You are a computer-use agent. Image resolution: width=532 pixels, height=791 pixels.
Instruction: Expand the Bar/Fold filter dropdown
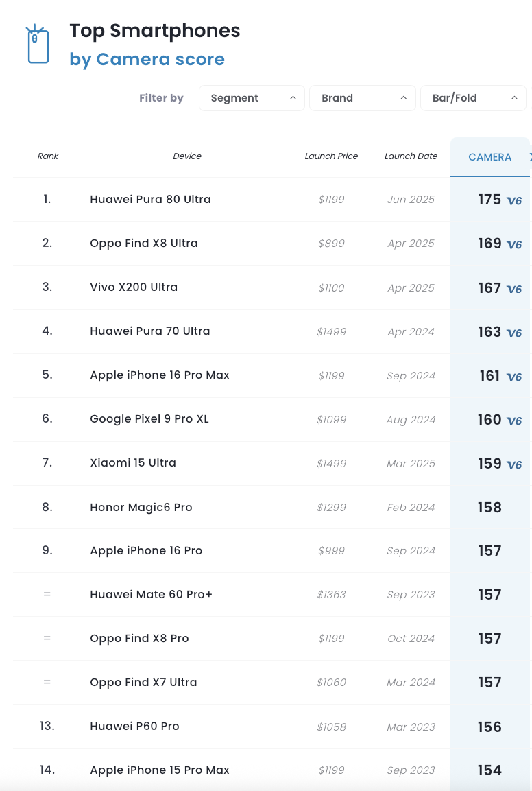[x=473, y=98]
